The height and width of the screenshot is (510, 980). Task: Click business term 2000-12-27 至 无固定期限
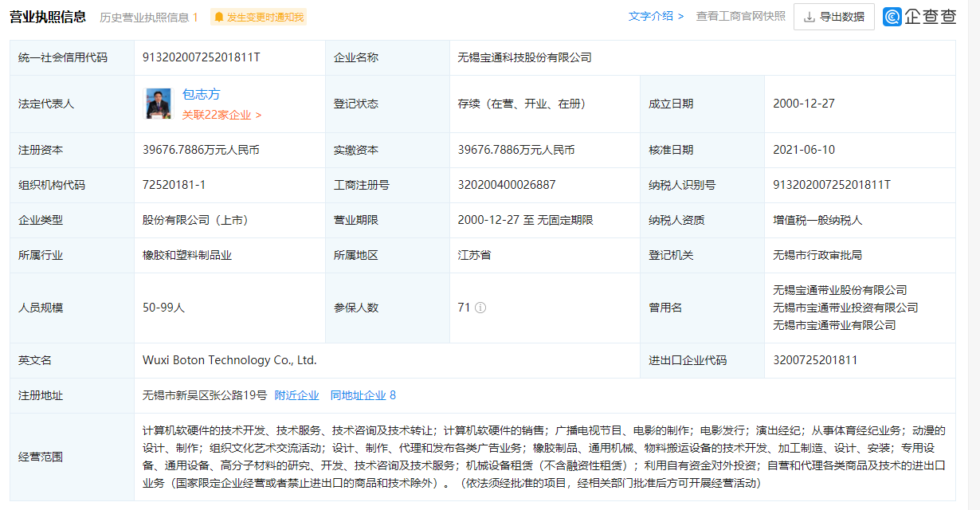(x=525, y=220)
